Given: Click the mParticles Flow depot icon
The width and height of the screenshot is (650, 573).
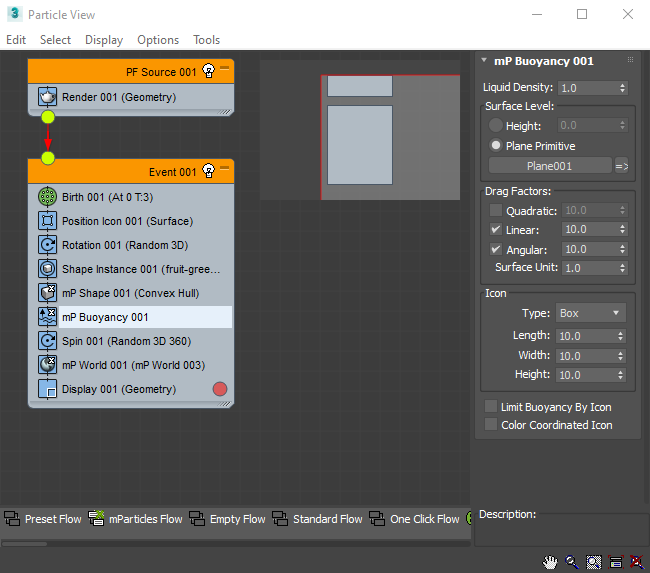Looking at the screenshot, I should coord(96,518).
